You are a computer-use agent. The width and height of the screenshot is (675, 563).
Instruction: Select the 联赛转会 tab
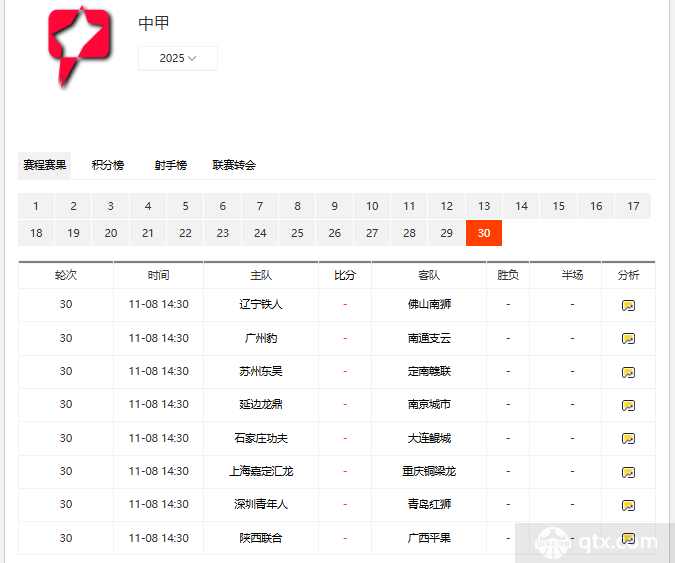[x=234, y=165]
